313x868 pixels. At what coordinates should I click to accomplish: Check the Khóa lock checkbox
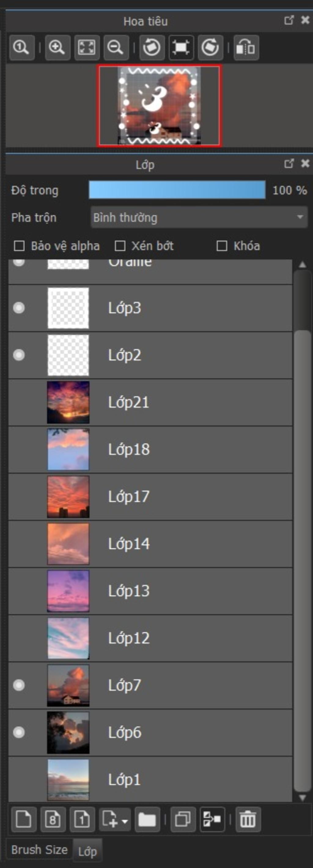222,246
